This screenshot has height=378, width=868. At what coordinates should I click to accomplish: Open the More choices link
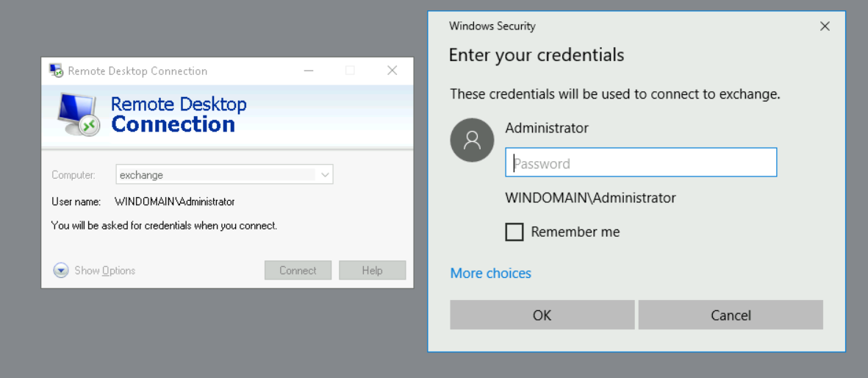click(490, 274)
